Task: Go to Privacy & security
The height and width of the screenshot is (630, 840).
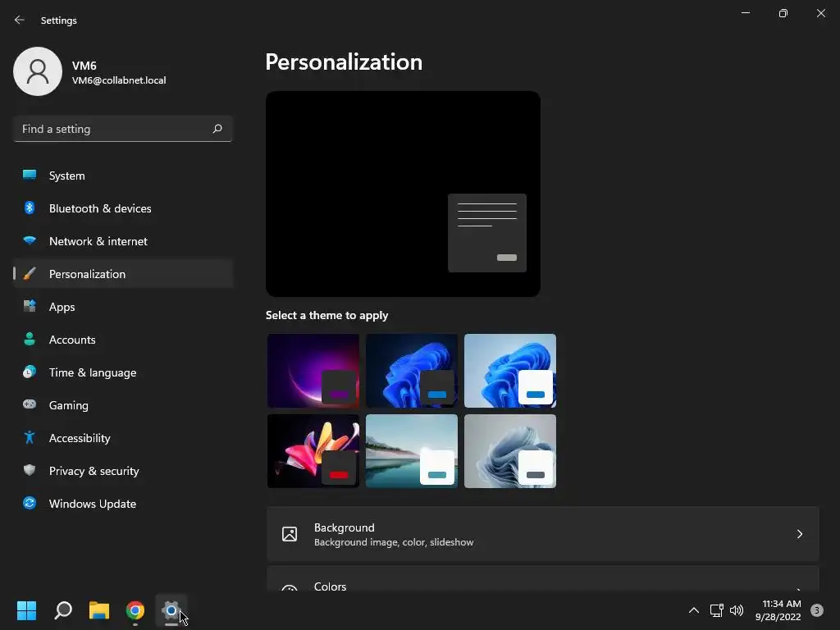Action: point(123,470)
